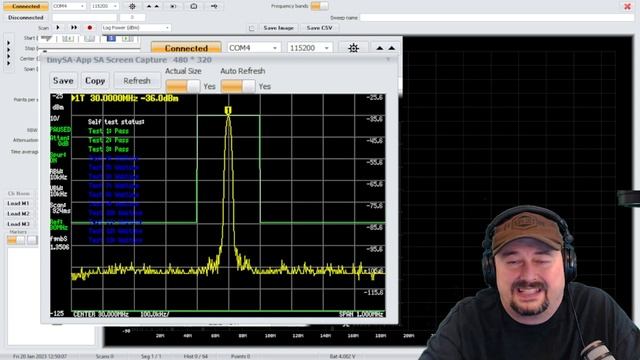Start a single scan with play icon
This screenshot has width=640, height=360.
tap(58, 28)
